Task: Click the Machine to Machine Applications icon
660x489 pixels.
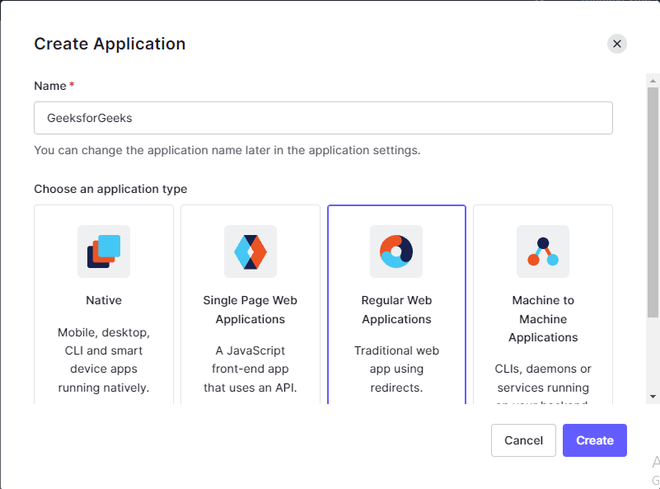Action: (x=543, y=251)
